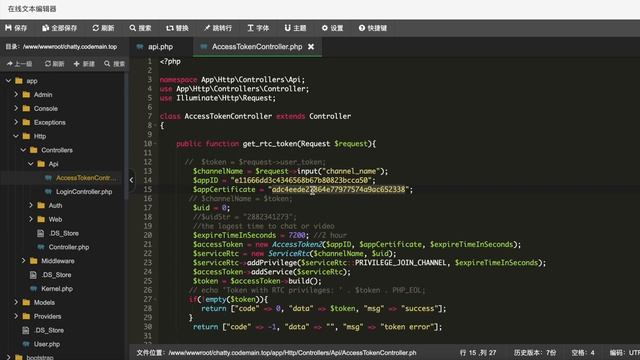This screenshot has width=640, height=360.
Task: Expand the Console folder
Action: [16, 109]
